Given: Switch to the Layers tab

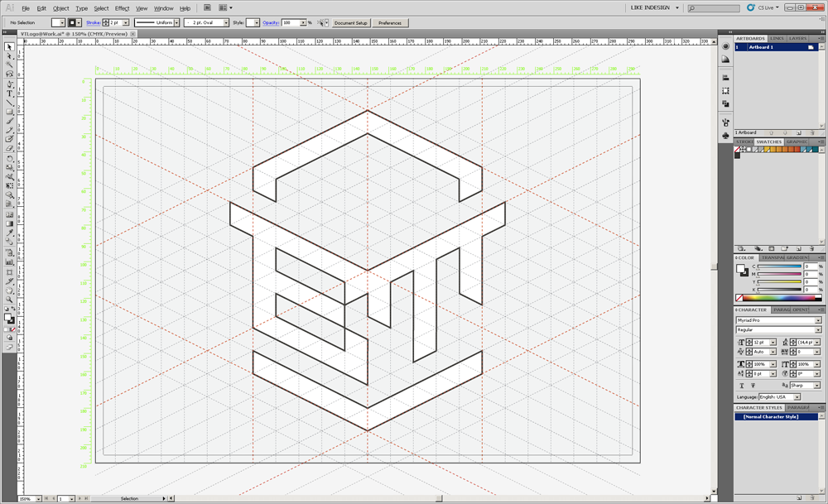Looking at the screenshot, I should pos(797,38).
